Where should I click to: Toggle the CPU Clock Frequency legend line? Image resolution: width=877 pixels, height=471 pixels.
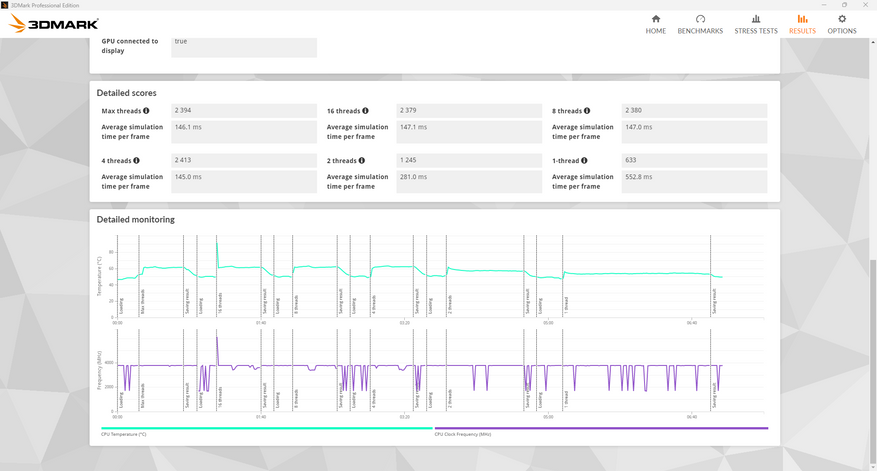(x=600, y=429)
